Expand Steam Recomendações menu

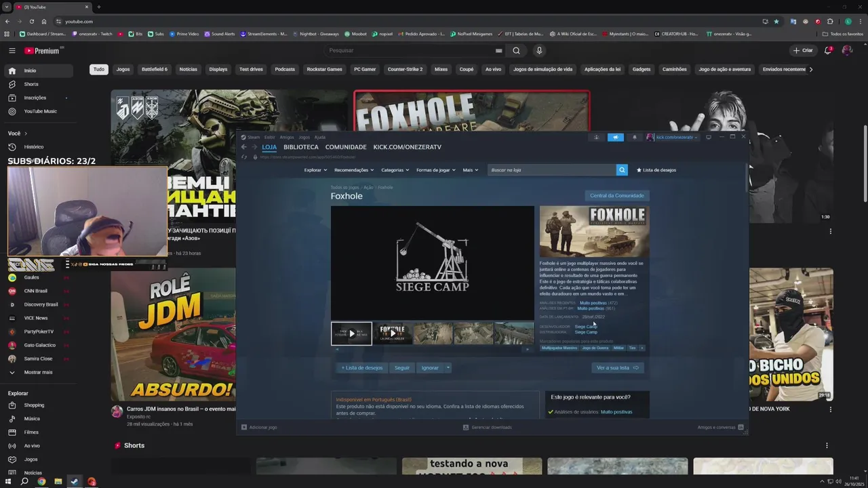[x=353, y=170]
